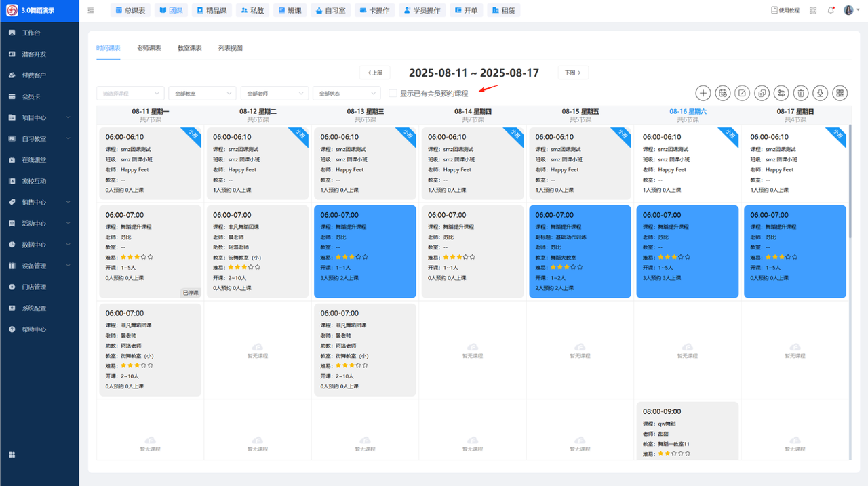868x486 pixels.
Task: Click the trash delete icon
Action: coord(801,93)
